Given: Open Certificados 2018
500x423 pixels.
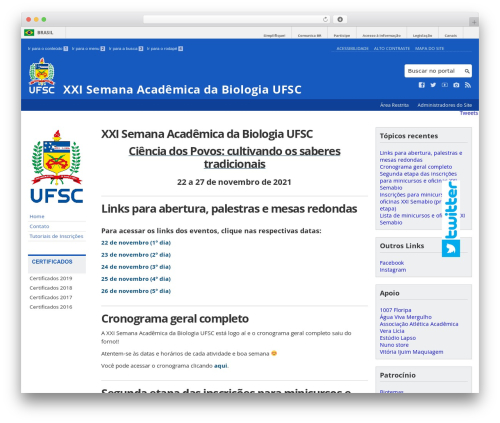Looking at the screenshot, I should pos(51,288).
